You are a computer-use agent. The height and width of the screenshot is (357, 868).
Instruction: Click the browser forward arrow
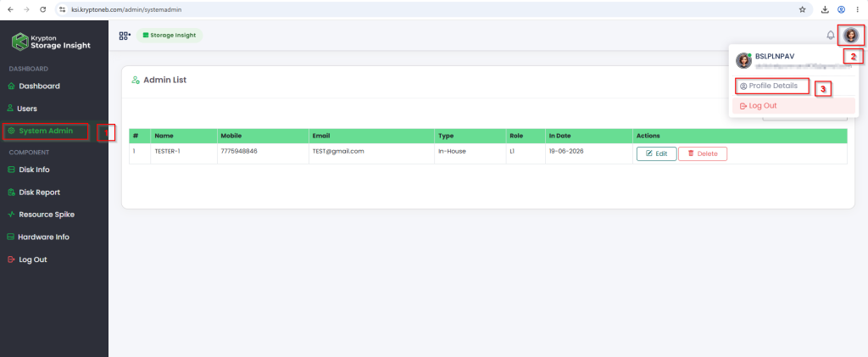coord(26,9)
